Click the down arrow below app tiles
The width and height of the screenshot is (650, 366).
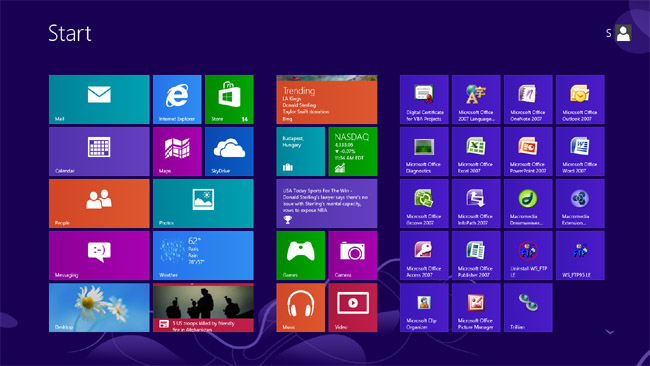click(x=609, y=332)
